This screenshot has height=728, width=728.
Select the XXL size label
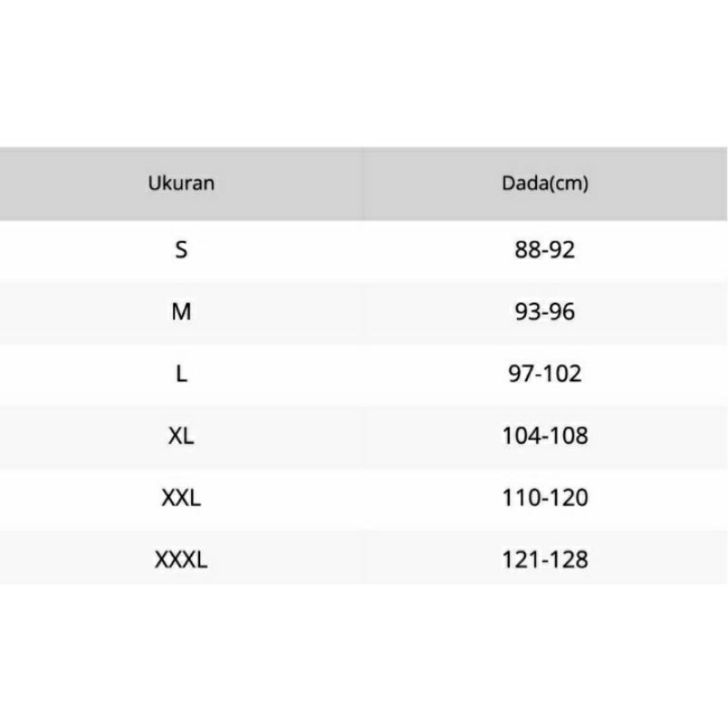click(x=181, y=498)
